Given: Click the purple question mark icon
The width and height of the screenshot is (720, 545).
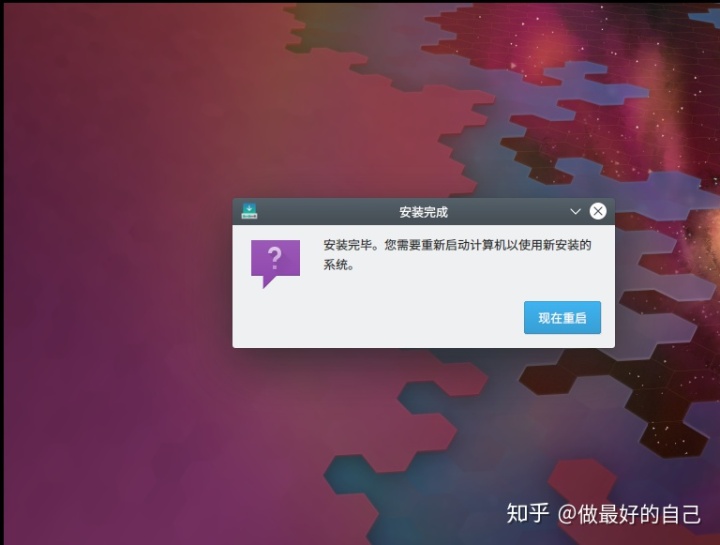Looking at the screenshot, I should pos(275,264).
